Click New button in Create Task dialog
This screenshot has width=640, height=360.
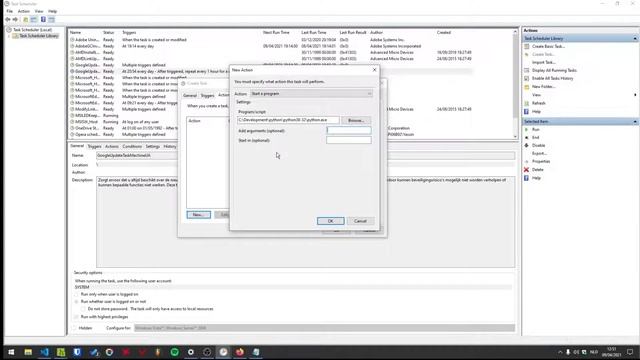pos(198,215)
